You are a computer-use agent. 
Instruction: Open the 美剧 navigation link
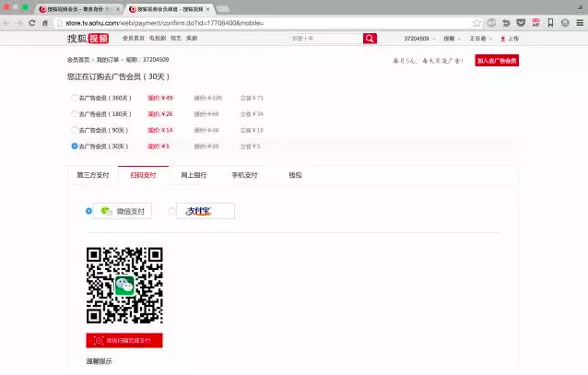(x=192, y=39)
